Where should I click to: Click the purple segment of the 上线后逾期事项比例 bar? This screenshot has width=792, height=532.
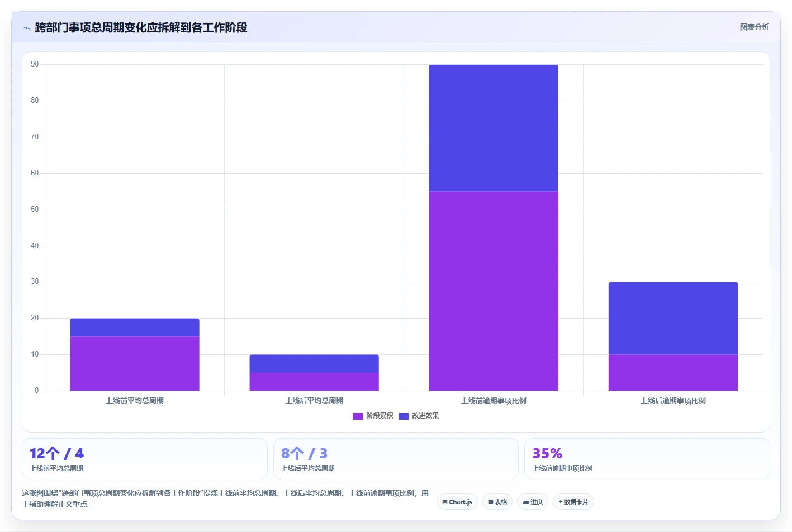point(673,372)
